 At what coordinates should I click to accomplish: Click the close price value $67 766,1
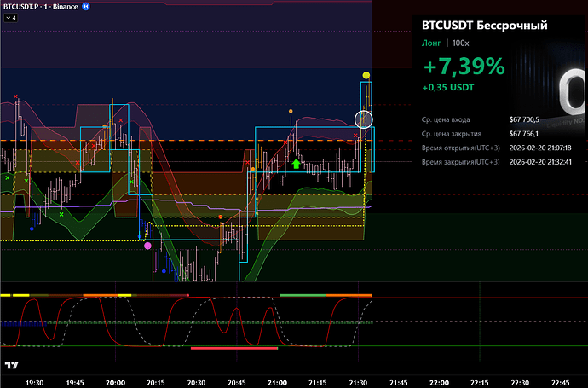click(x=526, y=133)
